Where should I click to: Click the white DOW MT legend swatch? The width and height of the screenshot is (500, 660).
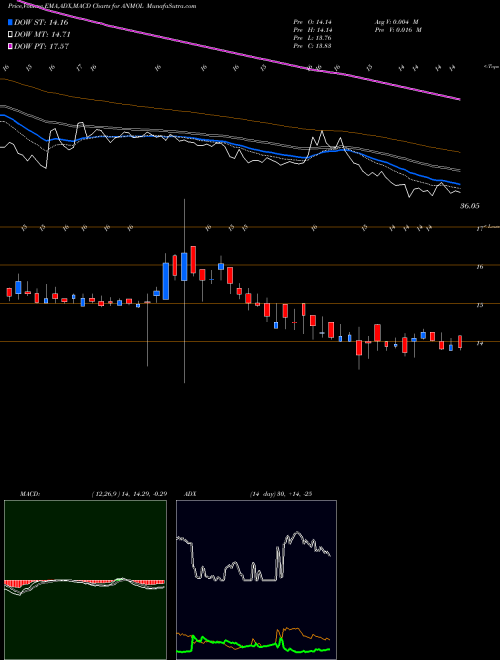point(10,35)
